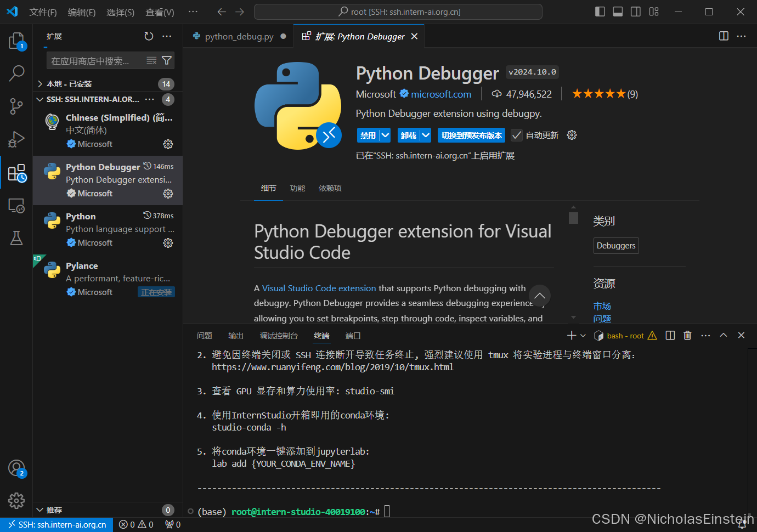Open the Run and Debug view
The width and height of the screenshot is (757, 532).
(x=16, y=139)
